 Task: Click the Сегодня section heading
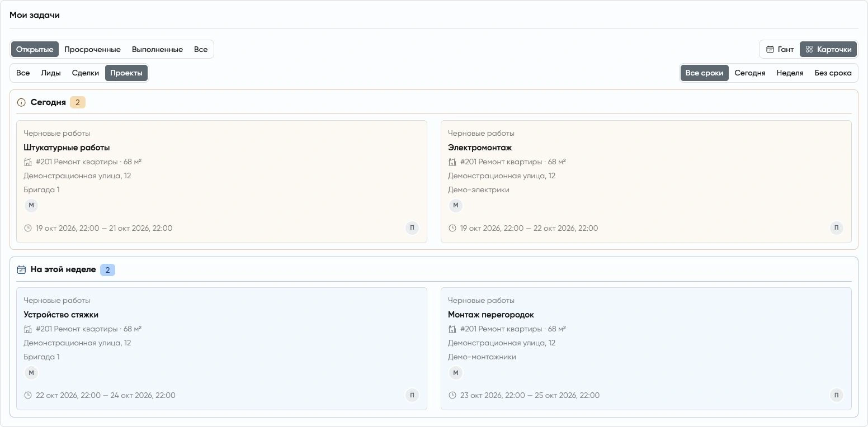click(x=48, y=102)
